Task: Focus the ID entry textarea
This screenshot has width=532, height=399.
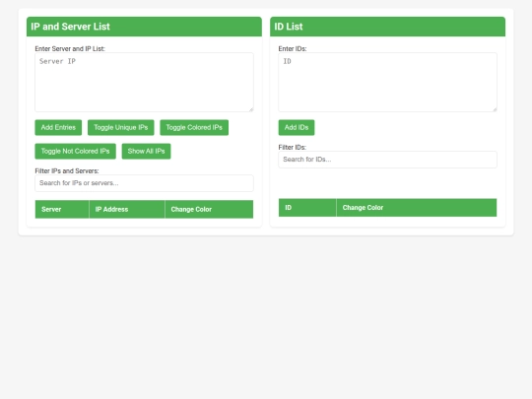Action: point(387,82)
